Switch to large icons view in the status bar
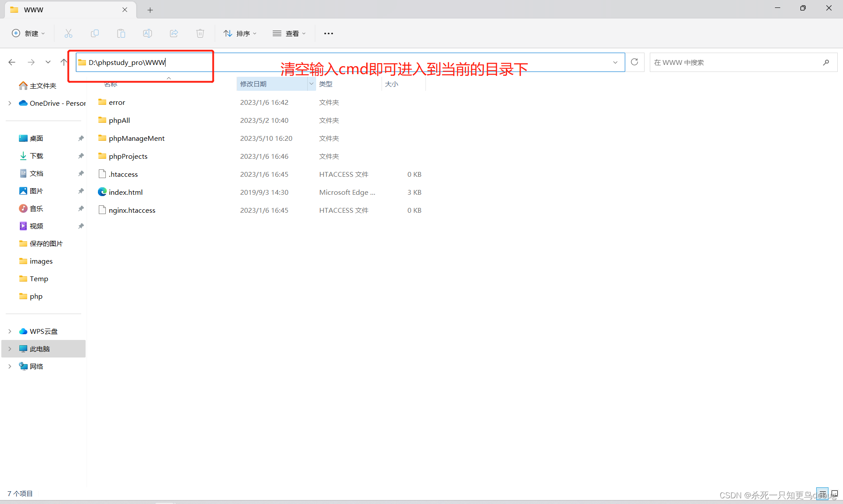843x504 pixels. click(x=835, y=493)
